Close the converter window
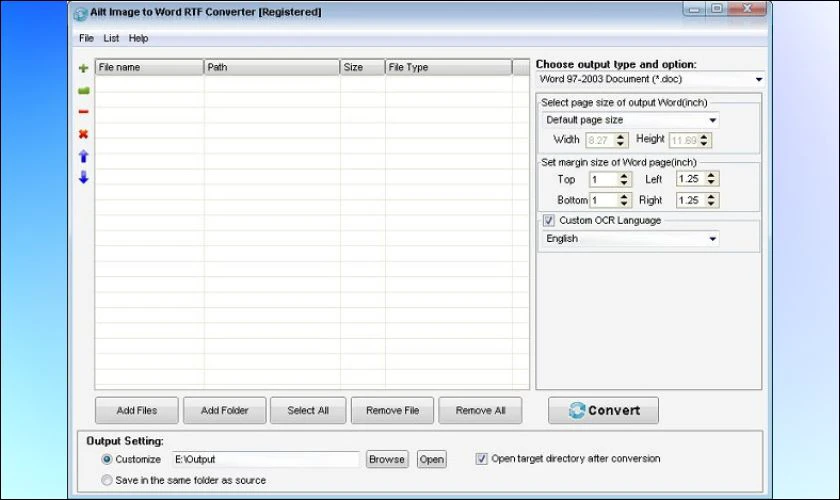 click(x=748, y=9)
